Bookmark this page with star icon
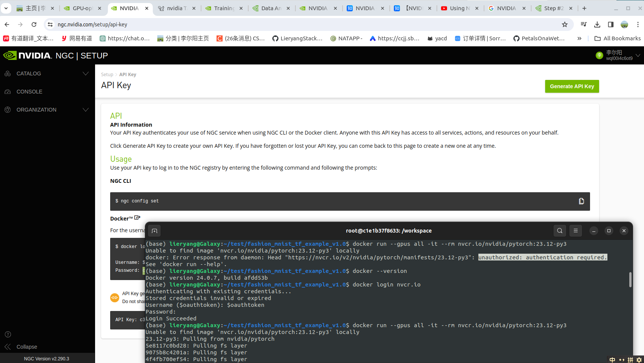Viewport: 644px width, 363px height. [565, 25]
